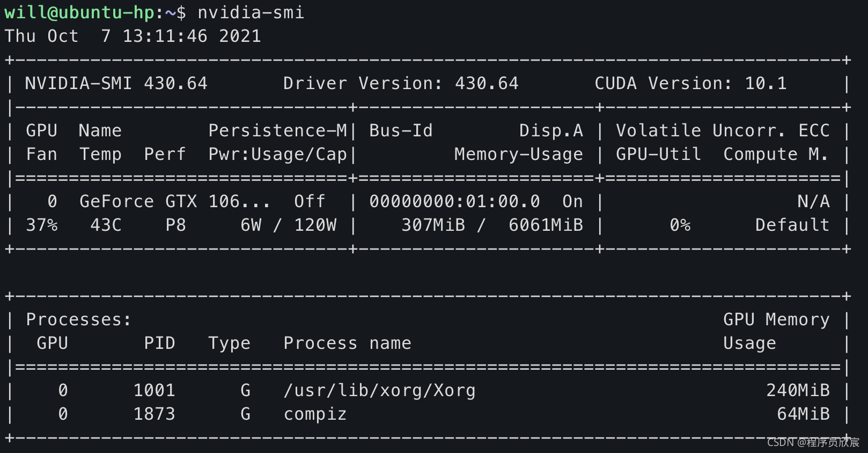Click total memory value '6061MiB'

[546, 225]
